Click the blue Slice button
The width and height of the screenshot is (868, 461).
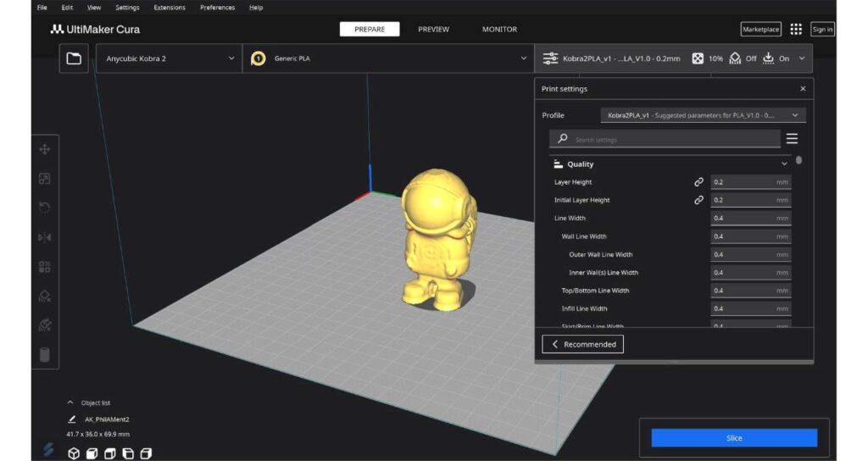point(734,438)
